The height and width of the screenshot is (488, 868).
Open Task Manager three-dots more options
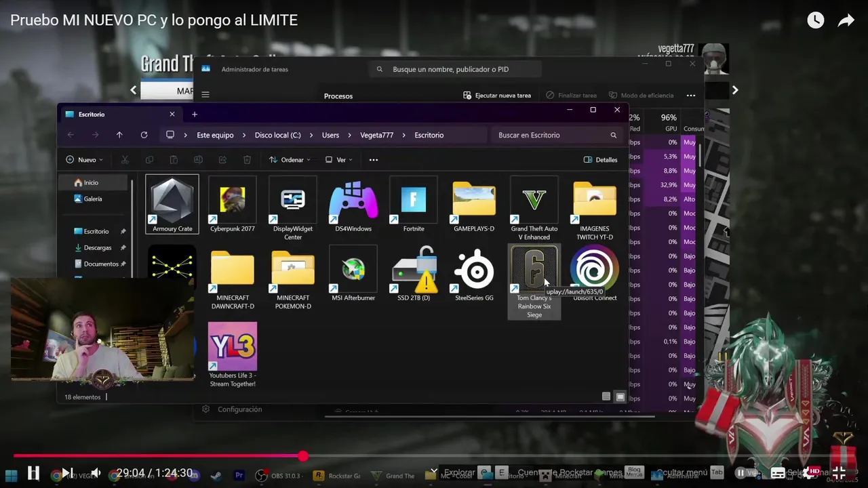click(691, 96)
